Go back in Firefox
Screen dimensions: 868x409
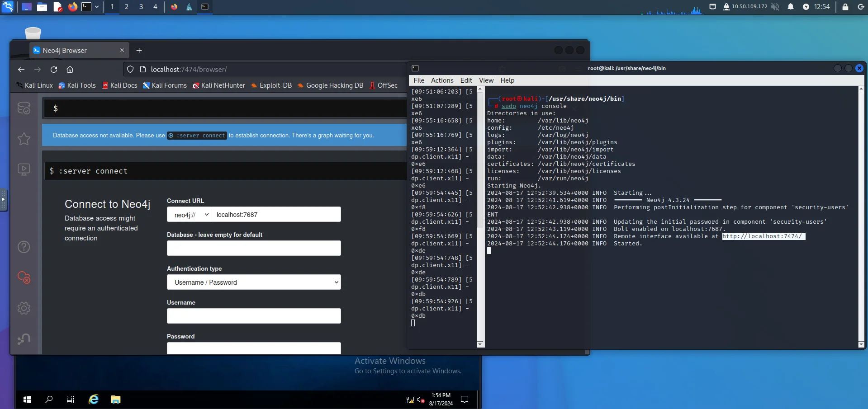click(x=21, y=69)
